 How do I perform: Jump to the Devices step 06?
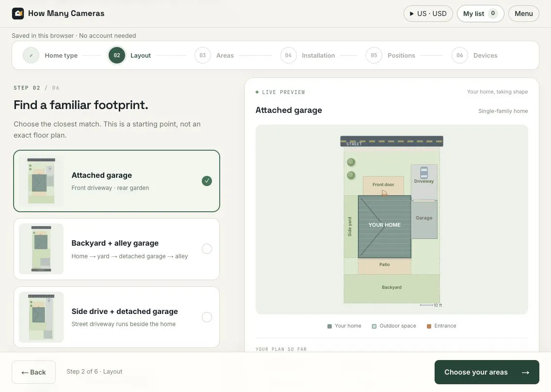point(475,55)
